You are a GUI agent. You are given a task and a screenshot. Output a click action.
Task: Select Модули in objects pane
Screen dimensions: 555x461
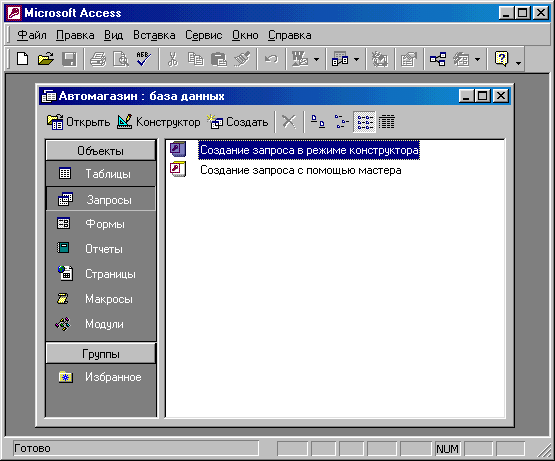[101, 324]
